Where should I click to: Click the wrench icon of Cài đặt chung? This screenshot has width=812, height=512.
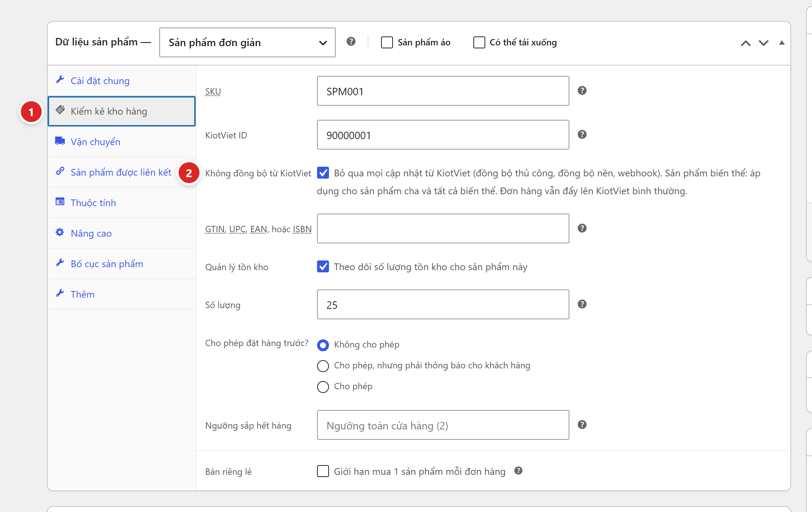pyautogui.click(x=60, y=80)
